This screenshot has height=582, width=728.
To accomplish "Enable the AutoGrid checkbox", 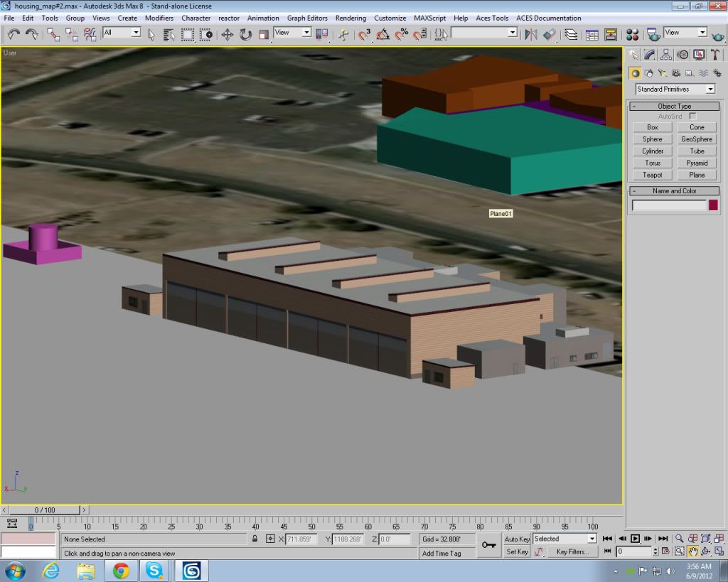I will (693, 116).
